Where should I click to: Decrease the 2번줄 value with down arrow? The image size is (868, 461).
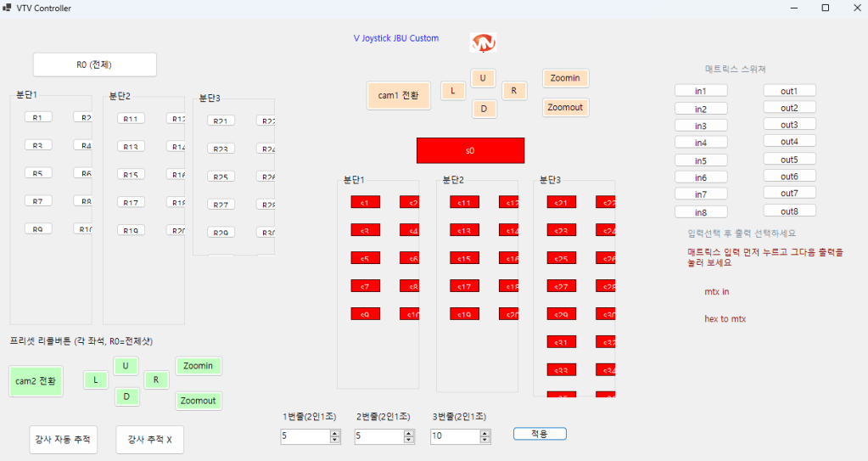(409, 440)
